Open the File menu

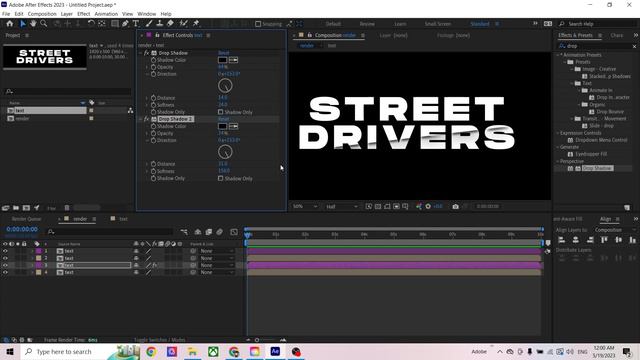pos(6,14)
